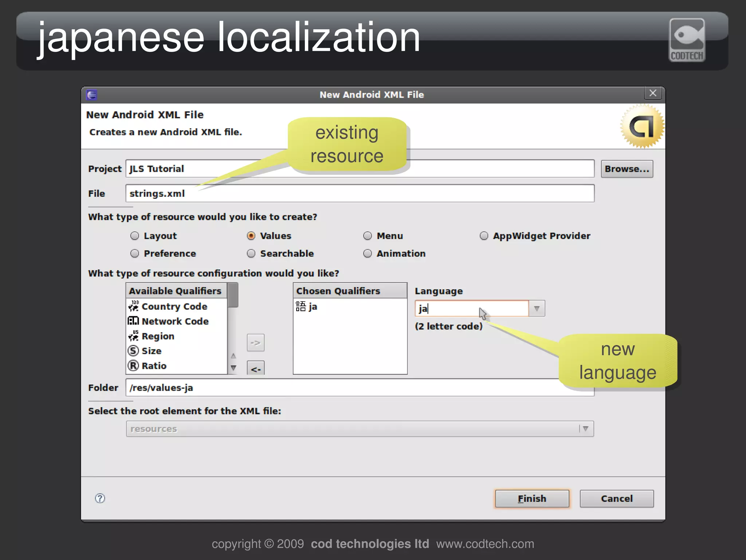Click the Available Qualifiers scrollbar thumb

point(233,295)
